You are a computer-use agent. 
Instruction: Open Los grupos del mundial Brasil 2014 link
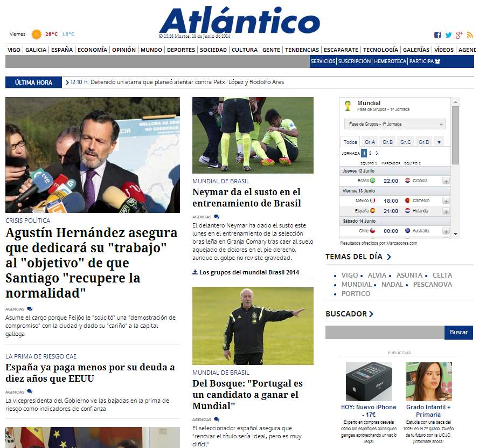pyautogui.click(x=249, y=272)
